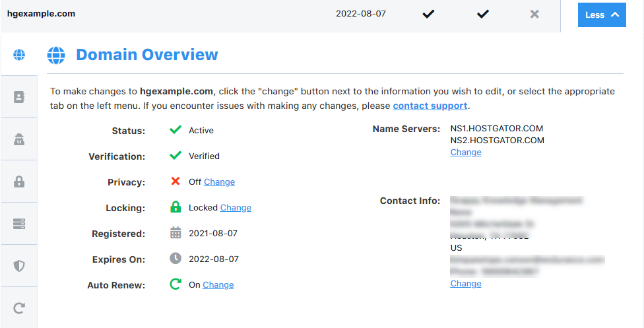Click the Expires On date 2022-08-07
The height and width of the screenshot is (328, 644).
click(214, 259)
